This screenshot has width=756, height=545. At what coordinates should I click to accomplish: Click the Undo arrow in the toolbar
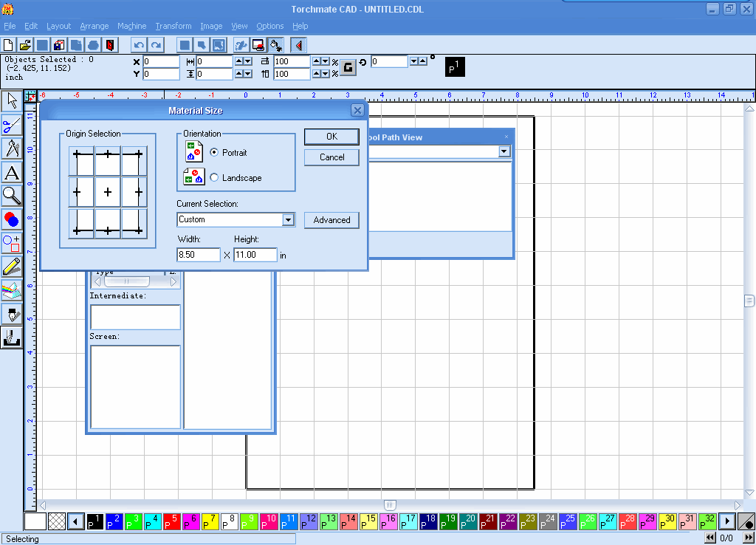pyautogui.click(x=139, y=45)
